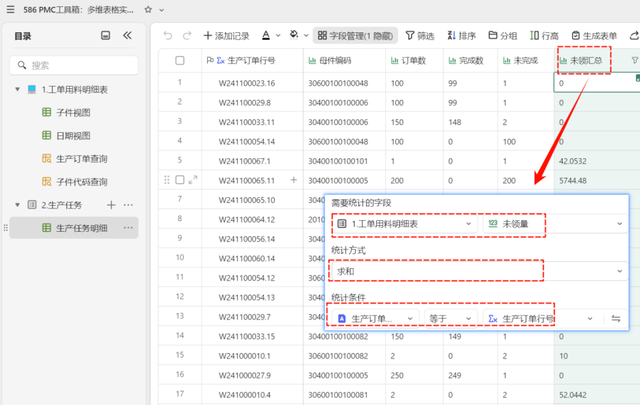
Task: Open the 分组 group tool
Action: [503, 36]
